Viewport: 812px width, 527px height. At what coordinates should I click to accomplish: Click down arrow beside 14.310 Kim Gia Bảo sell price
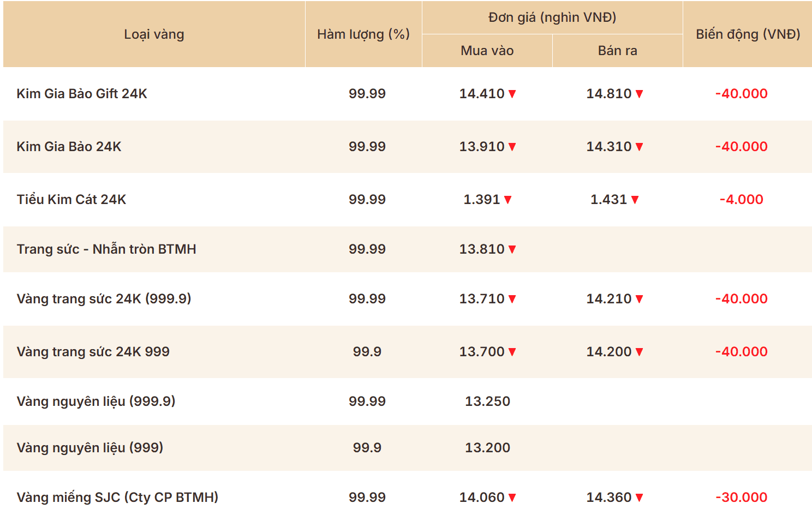[639, 147]
